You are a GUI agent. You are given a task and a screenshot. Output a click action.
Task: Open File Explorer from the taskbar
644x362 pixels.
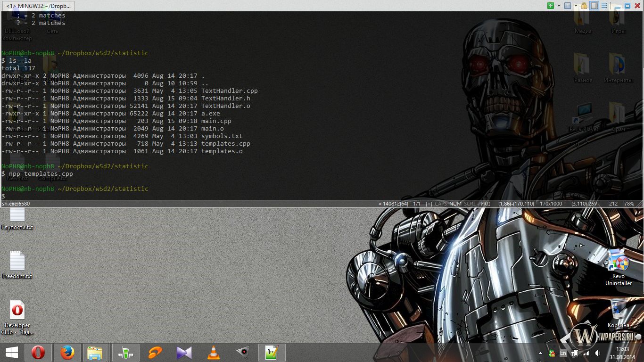point(95,353)
